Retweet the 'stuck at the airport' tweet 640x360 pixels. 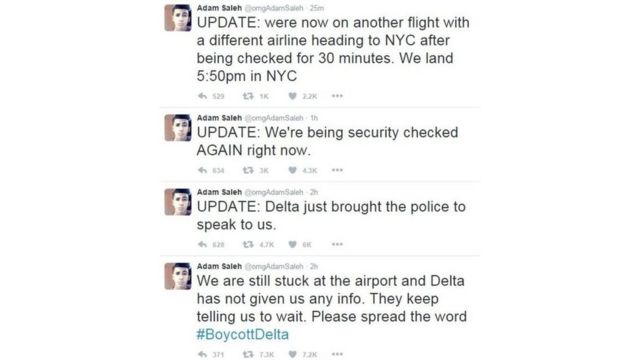[248, 354]
